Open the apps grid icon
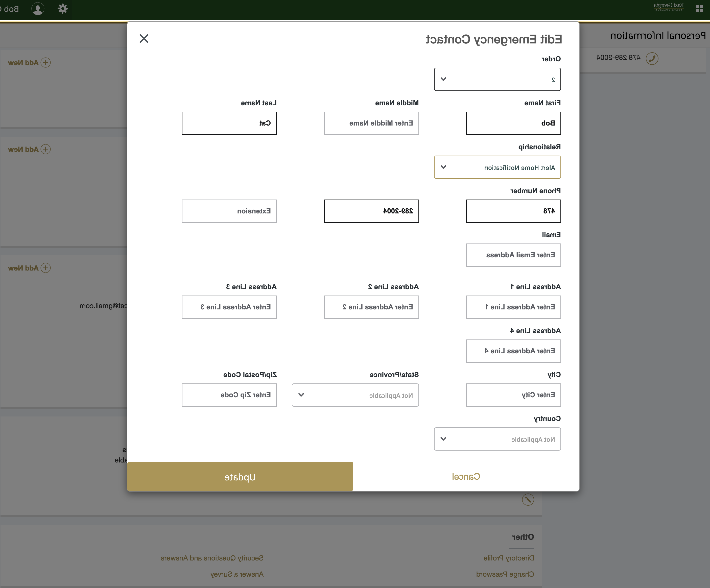710x588 pixels. [700, 8]
